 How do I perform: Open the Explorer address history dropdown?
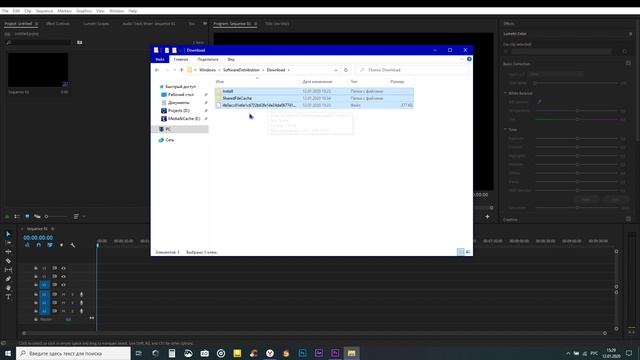[336, 70]
